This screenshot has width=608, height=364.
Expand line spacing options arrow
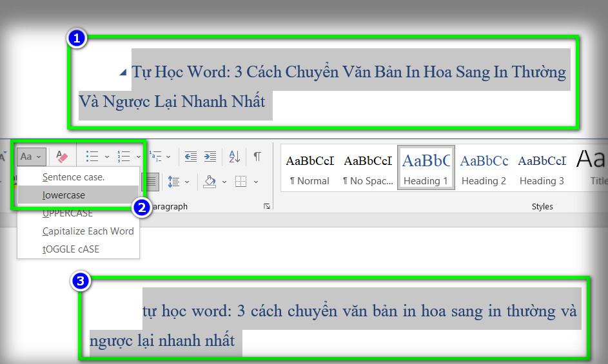tap(187, 182)
